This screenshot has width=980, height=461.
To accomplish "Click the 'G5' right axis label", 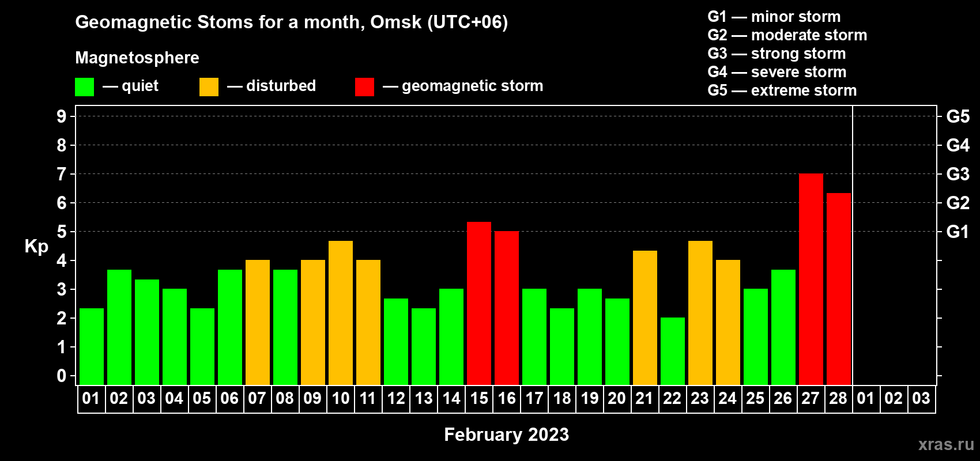I will point(958,116).
